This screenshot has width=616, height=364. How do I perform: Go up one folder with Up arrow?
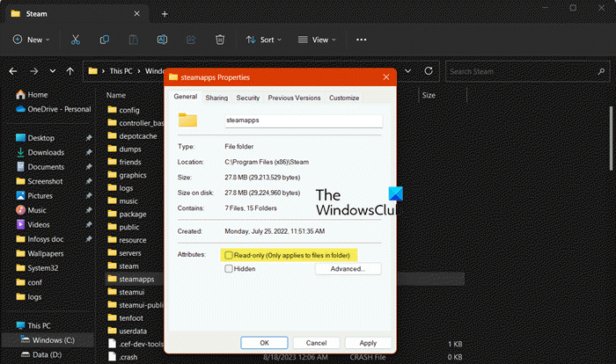coord(70,70)
